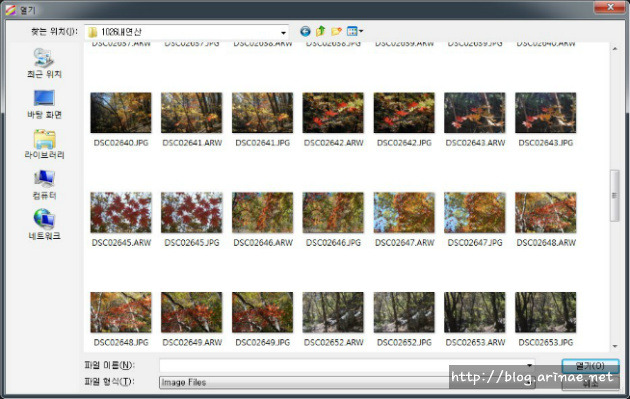Viewport: 630px width, 399px height.
Task: Open Desktop (바탕 화면) shortcut
Action: (44, 104)
